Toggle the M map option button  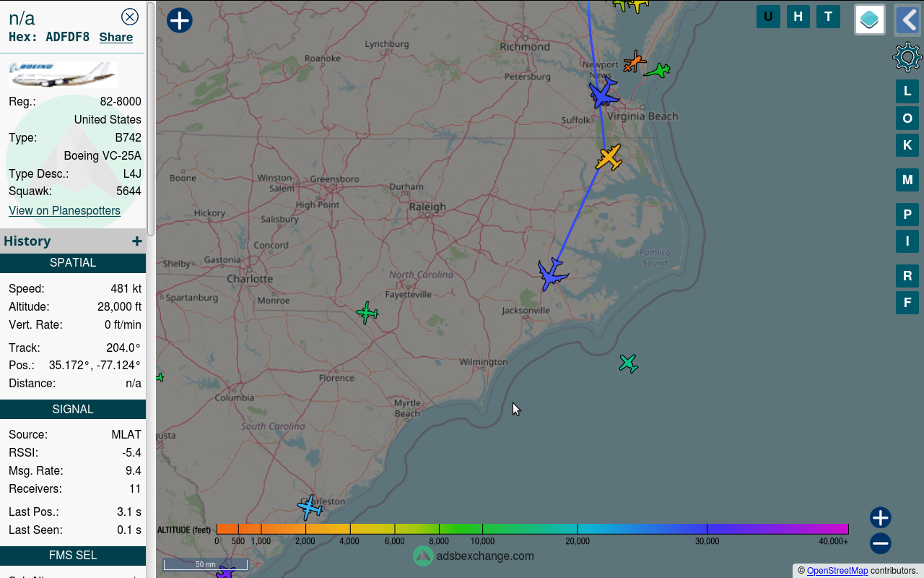coord(907,180)
